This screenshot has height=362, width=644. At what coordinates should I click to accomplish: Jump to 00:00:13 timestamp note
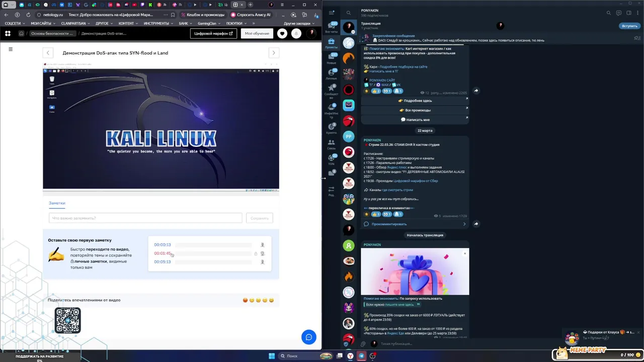point(163,245)
